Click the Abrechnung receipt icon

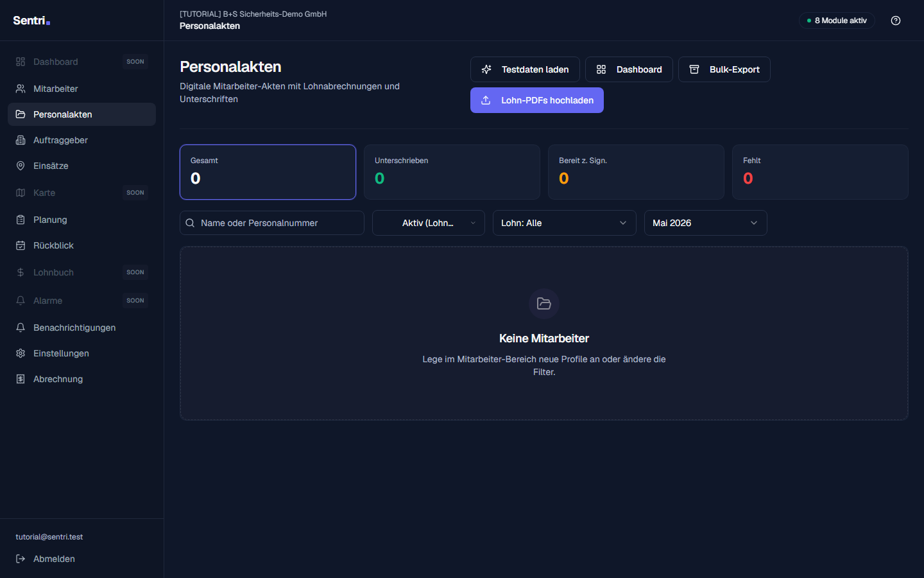21,379
